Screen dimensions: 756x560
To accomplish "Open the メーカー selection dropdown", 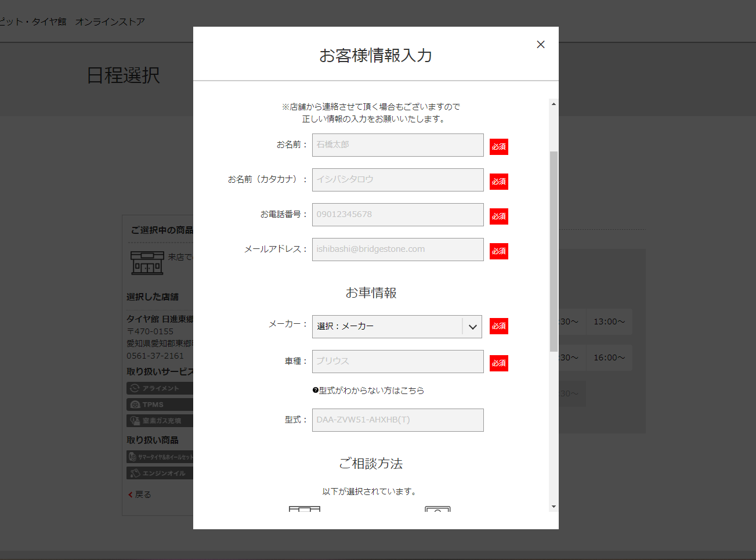I will click(x=397, y=327).
